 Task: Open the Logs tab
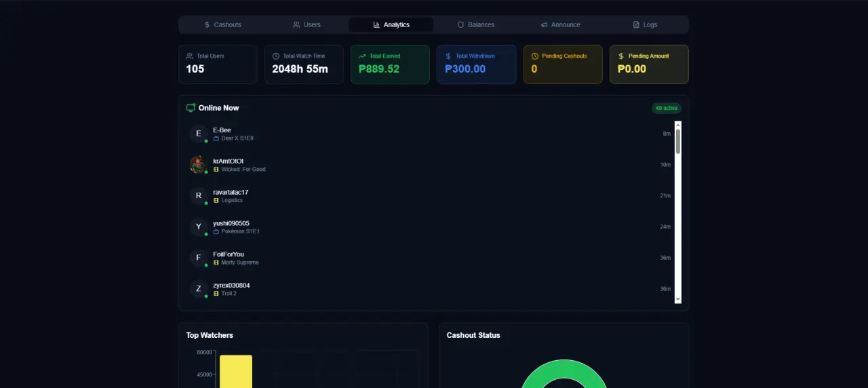(645, 24)
